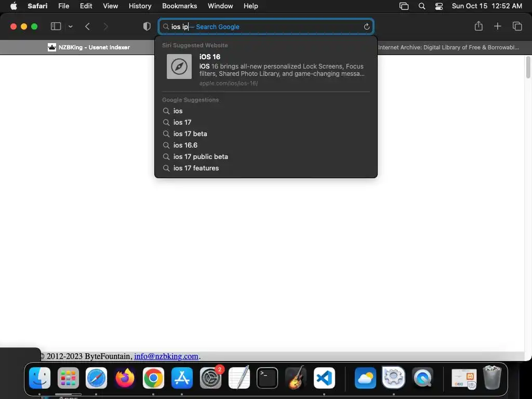Open the Trash from the Dock

click(x=492, y=377)
